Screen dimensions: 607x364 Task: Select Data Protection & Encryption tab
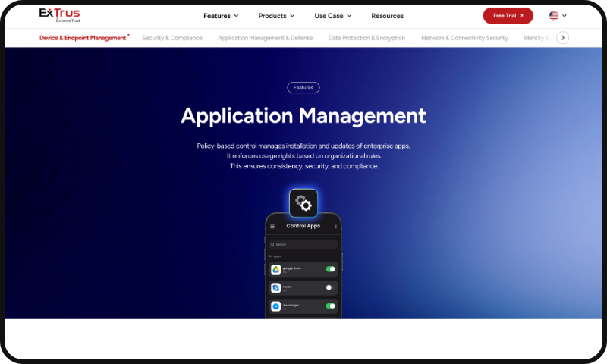click(x=366, y=38)
